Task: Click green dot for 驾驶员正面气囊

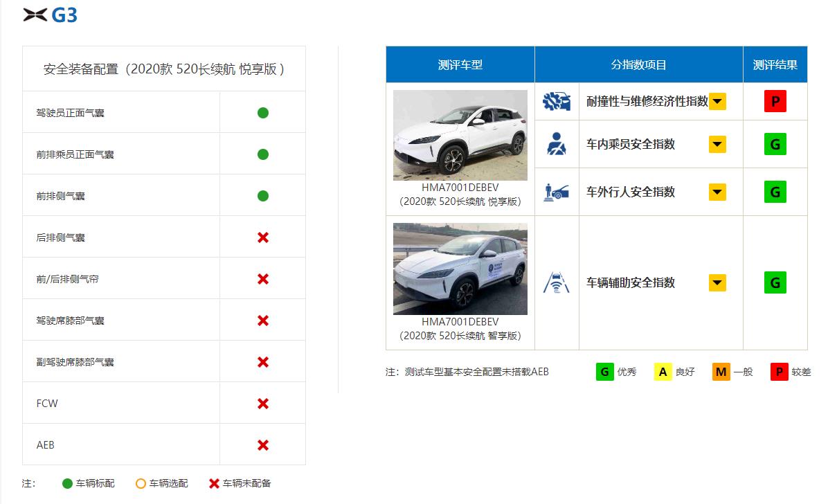Action: 262,113
